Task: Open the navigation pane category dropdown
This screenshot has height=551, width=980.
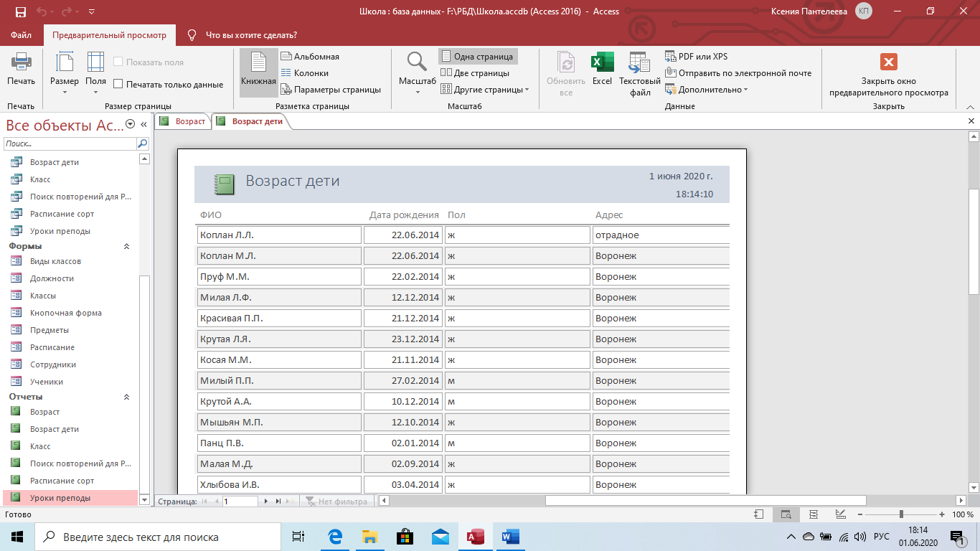Action: pos(130,124)
